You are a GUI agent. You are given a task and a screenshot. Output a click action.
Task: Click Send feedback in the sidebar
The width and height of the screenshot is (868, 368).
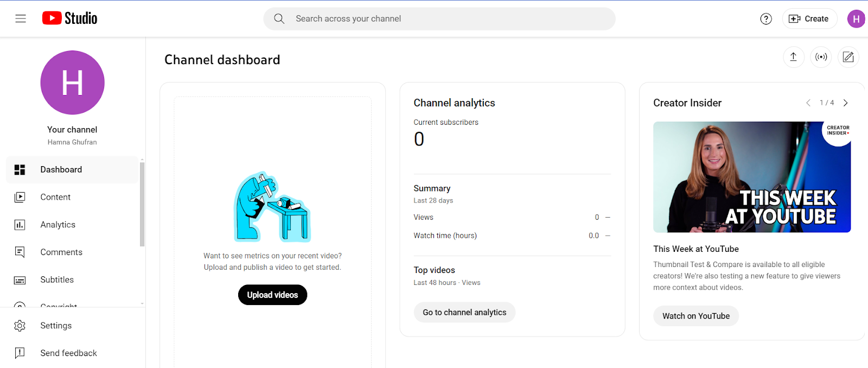(72, 353)
